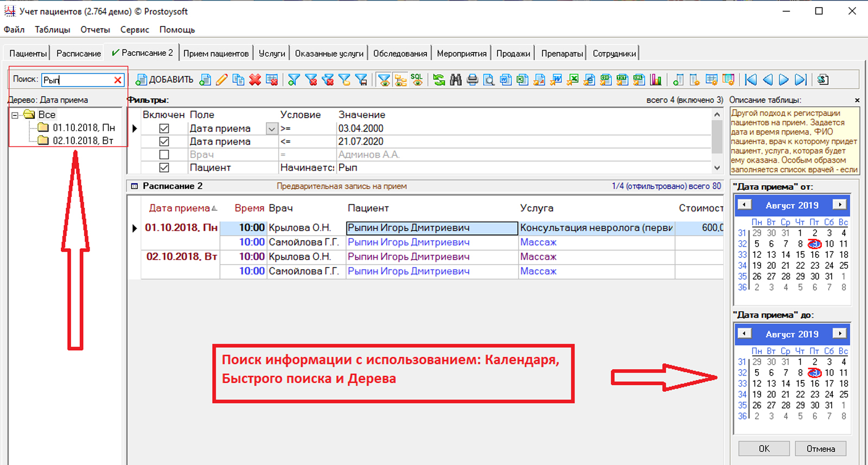Click the colored bar chart icon

pyautogui.click(x=655, y=80)
